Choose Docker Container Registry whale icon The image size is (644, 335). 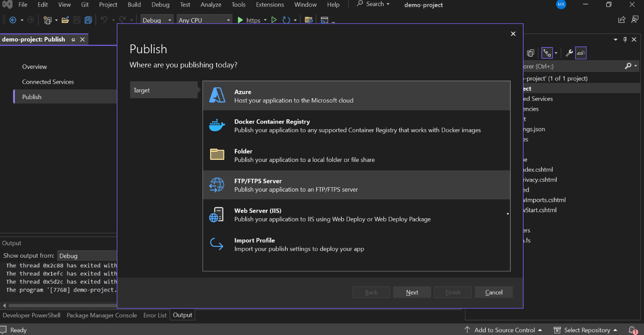point(217,125)
